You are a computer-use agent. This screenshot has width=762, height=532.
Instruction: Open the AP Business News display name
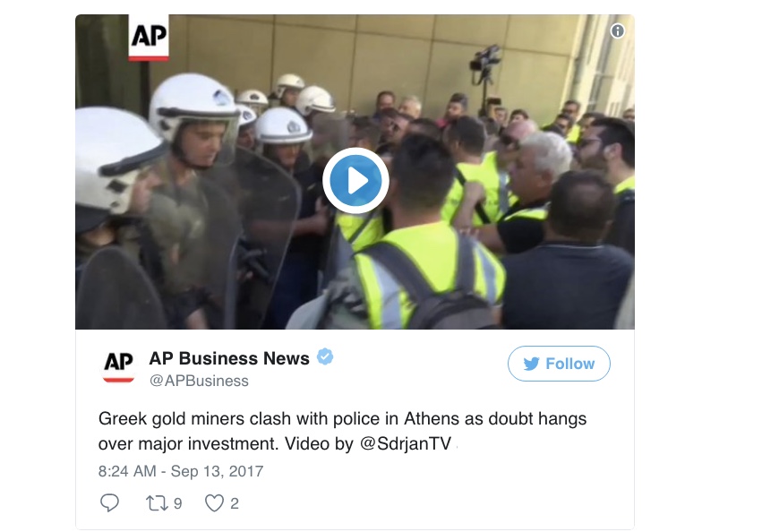(x=229, y=358)
